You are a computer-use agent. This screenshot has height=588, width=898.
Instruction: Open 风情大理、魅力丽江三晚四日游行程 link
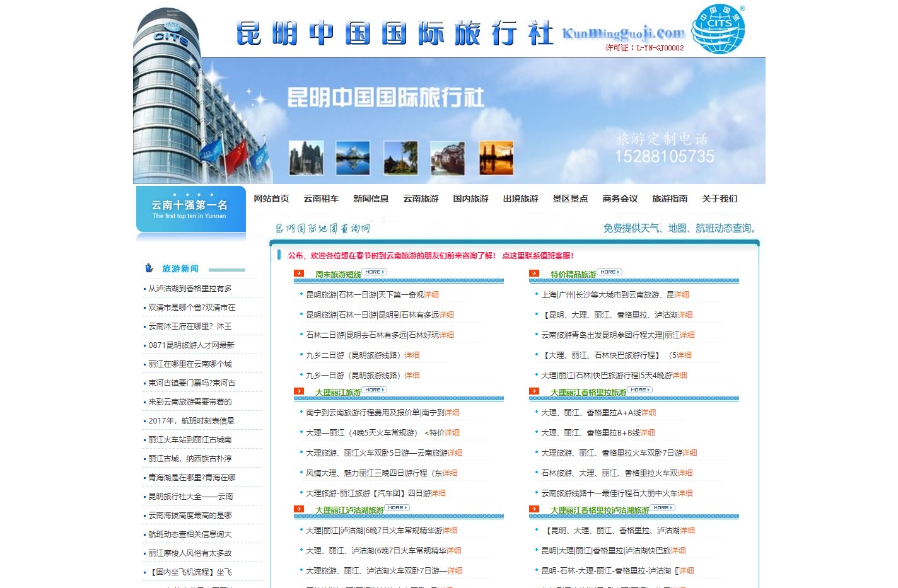pos(374,473)
